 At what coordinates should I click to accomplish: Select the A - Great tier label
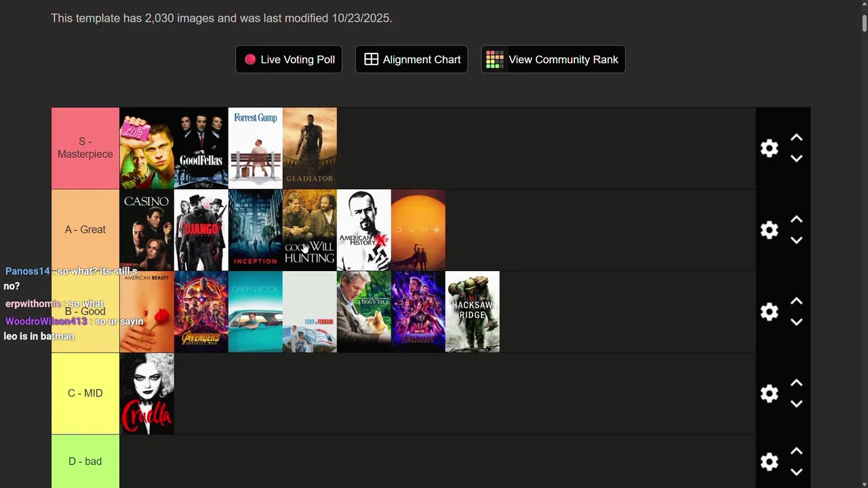pos(85,230)
